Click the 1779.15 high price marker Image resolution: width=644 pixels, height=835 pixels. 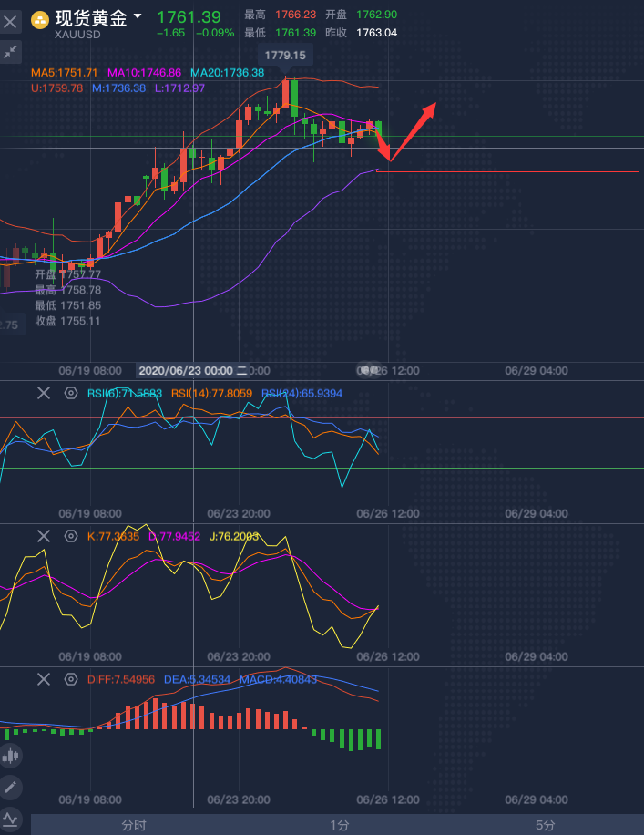(x=284, y=55)
